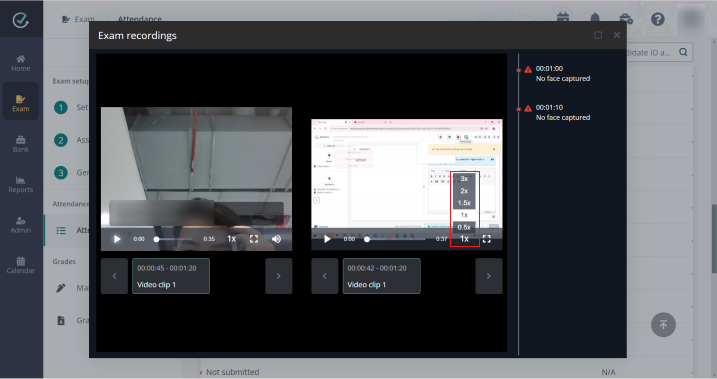Open notifications bell icon

coord(594,18)
